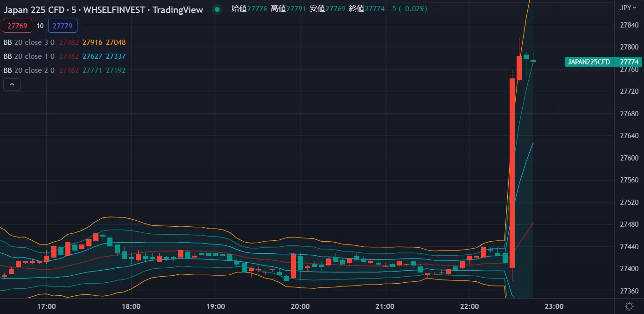
Task: Click the 21:00 time axis label
Action: pyautogui.click(x=385, y=307)
